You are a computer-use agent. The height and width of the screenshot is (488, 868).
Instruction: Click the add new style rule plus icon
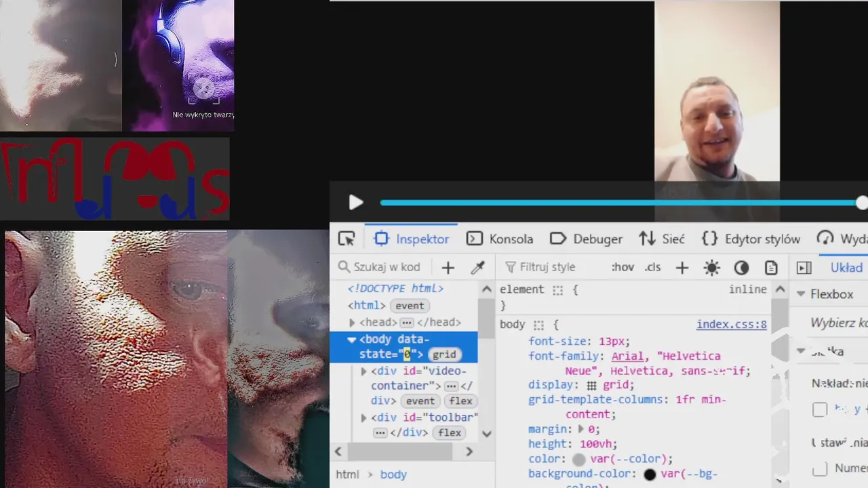682,268
